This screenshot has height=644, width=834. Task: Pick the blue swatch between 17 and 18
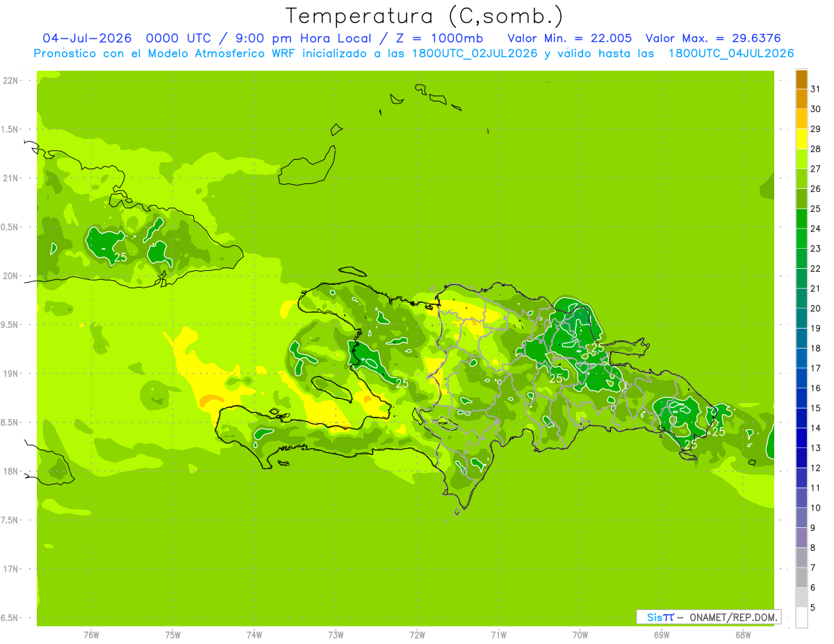pyautogui.click(x=801, y=358)
